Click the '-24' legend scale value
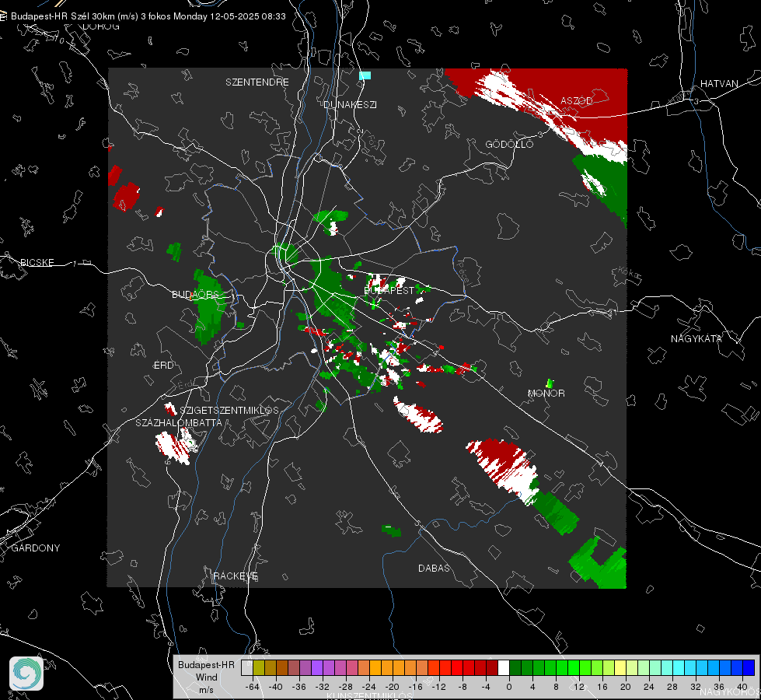The width and height of the screenshot is (761, 700). [x=369, y=687]
